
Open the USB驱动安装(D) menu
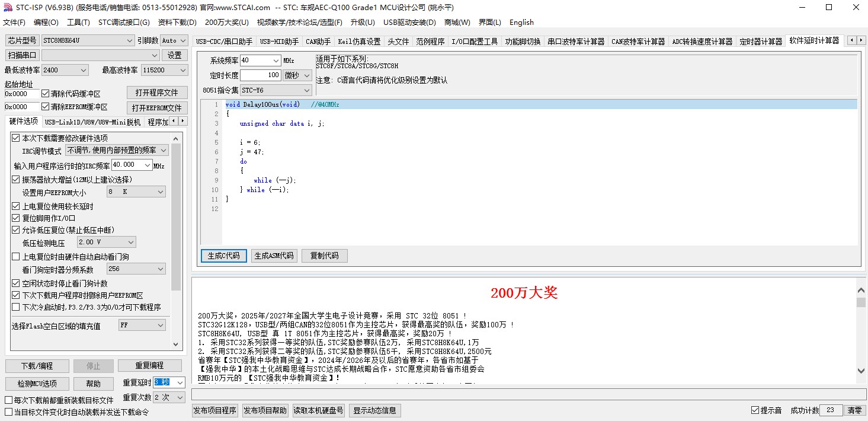click(409, 23)
